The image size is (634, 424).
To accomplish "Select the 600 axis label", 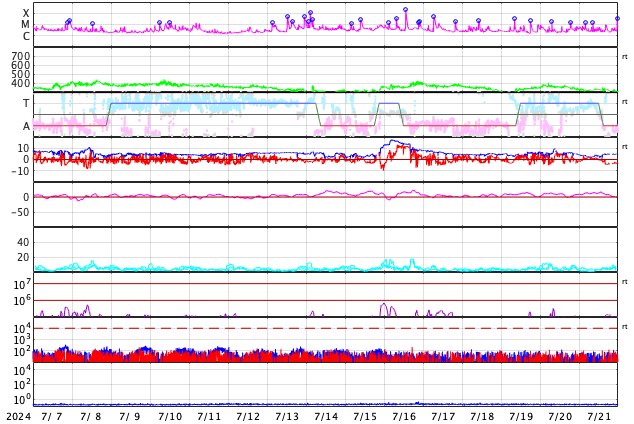I will pos(21,65).
